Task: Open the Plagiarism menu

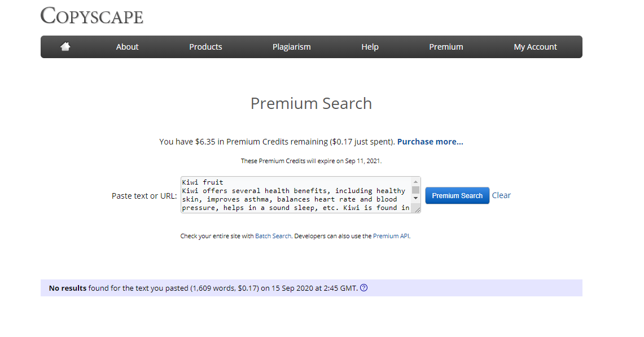Action: (x=292, y=47)
